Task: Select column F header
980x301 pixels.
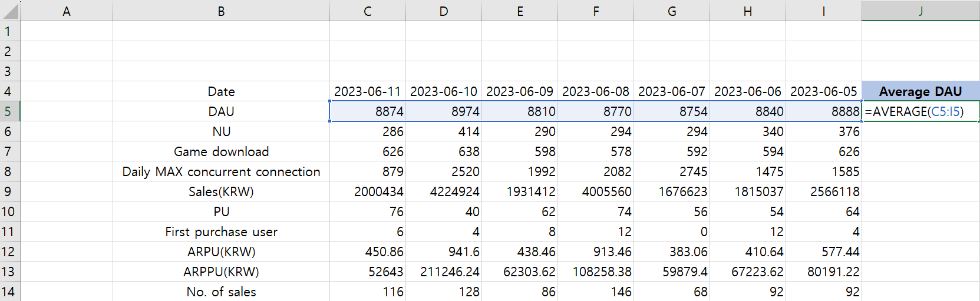Action: click(596, 11)
